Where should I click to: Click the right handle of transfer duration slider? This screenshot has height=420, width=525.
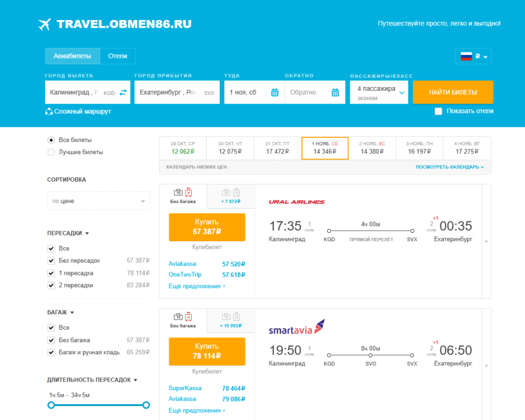(x=146, y=405)
